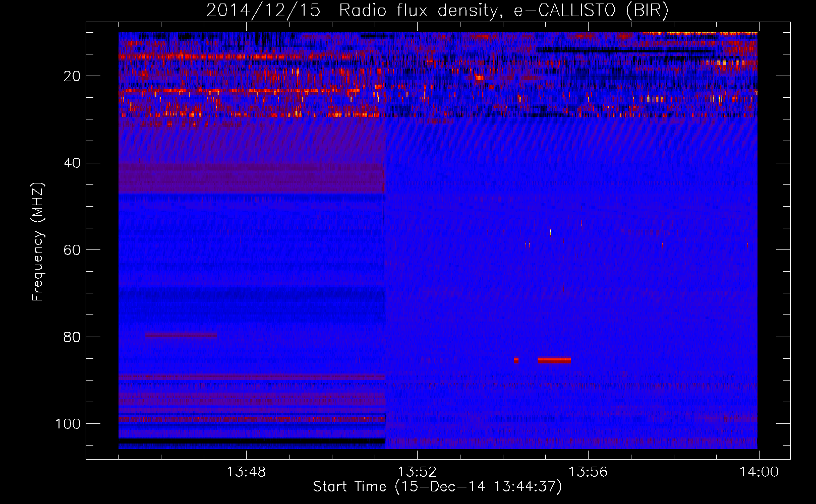
Task: Click the purple horizontal streak at 80 MHz
Action: (181, 335)
